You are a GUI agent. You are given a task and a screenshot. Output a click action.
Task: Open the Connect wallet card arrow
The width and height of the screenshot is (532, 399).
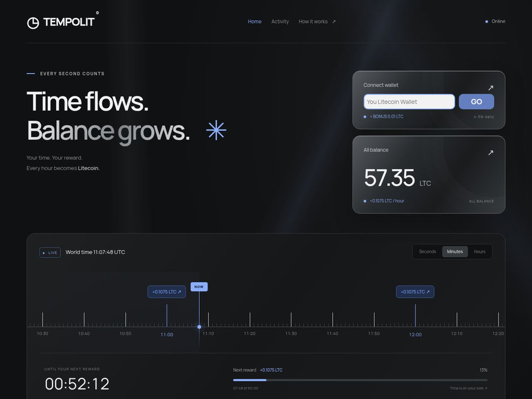(491, 88)
